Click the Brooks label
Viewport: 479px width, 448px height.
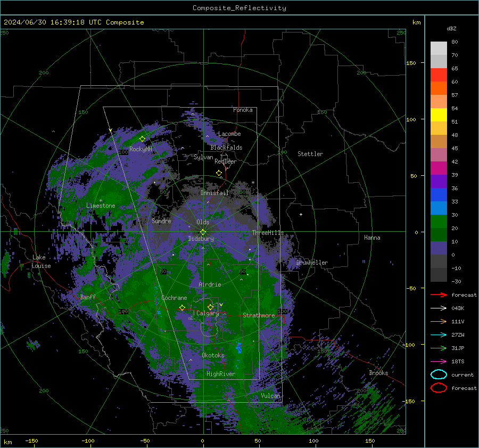(378, 373)
